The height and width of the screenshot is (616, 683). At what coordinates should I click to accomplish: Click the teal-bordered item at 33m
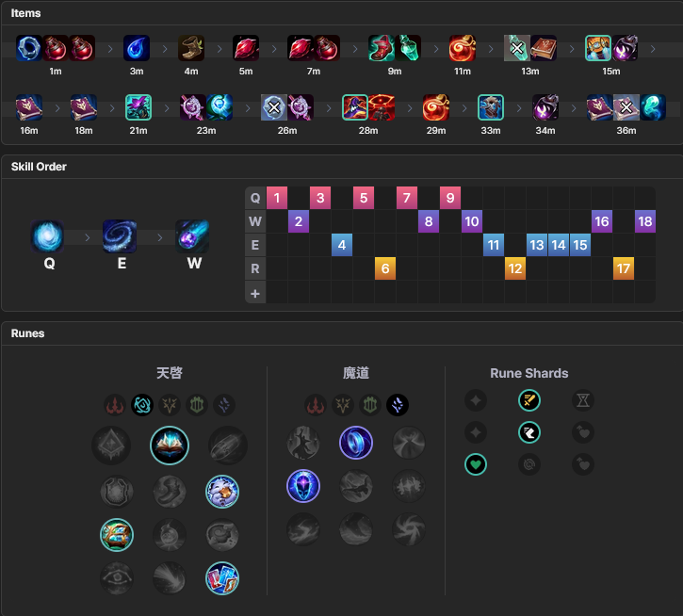[x=491, y=107]
